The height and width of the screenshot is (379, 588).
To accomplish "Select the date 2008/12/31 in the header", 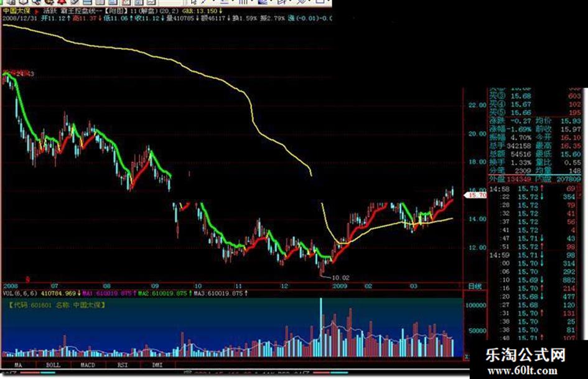I will click(x=19, y=18).
